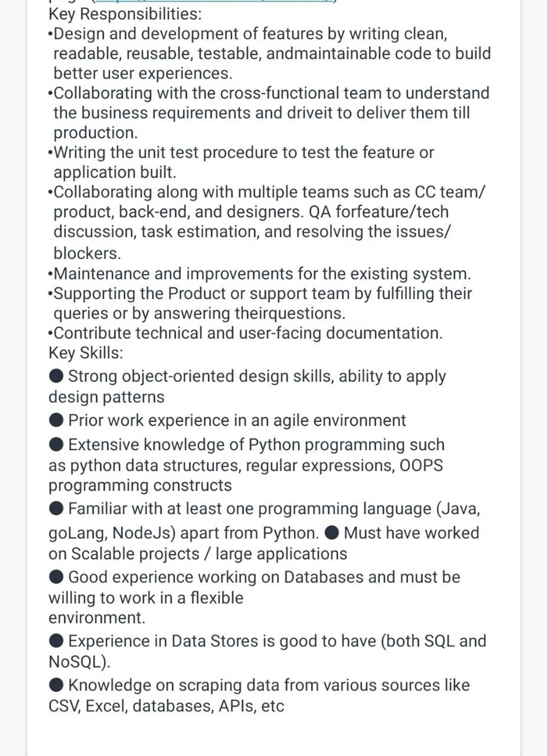Click the "Key Skills:" heading

coord(86,353)
